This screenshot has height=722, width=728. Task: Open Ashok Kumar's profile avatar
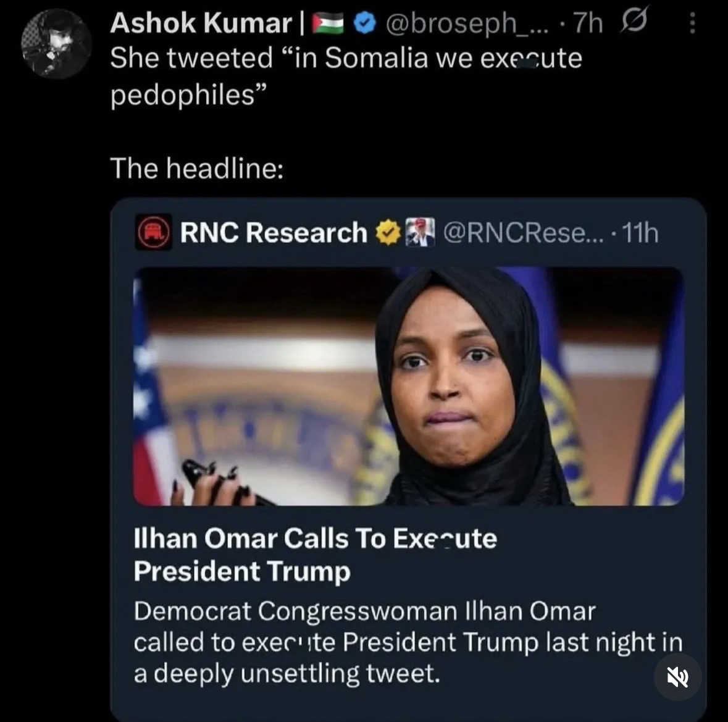point(56,44)
